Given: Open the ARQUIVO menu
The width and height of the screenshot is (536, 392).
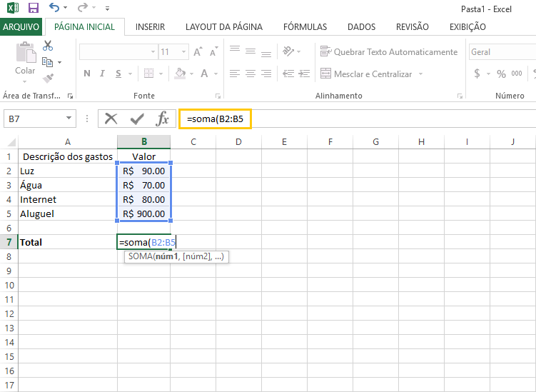Looking at the screenshot, I should [21, 27].
